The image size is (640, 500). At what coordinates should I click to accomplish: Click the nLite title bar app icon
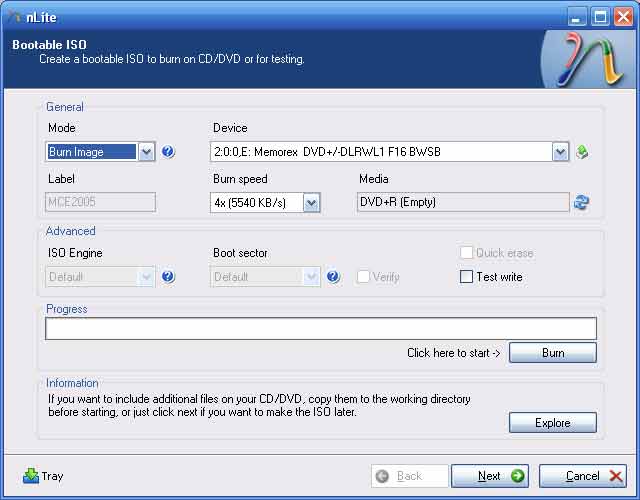tap(14, 17)
